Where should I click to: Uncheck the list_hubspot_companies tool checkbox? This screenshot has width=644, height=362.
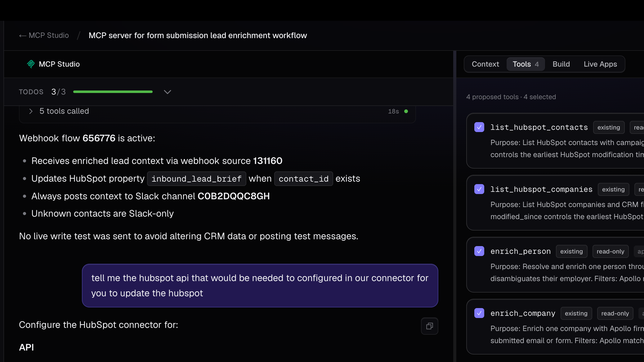coord(479,189)
